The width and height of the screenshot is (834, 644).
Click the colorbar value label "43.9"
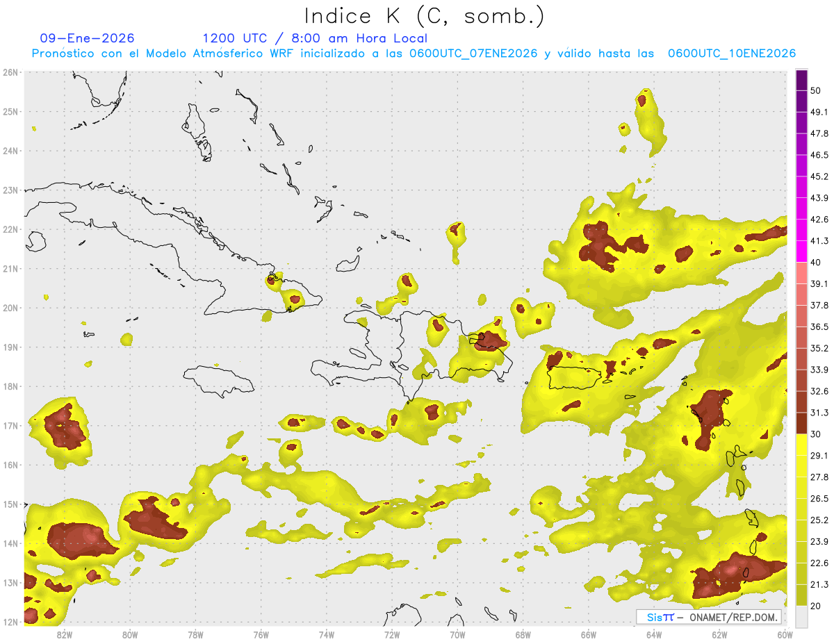[819, 198]
